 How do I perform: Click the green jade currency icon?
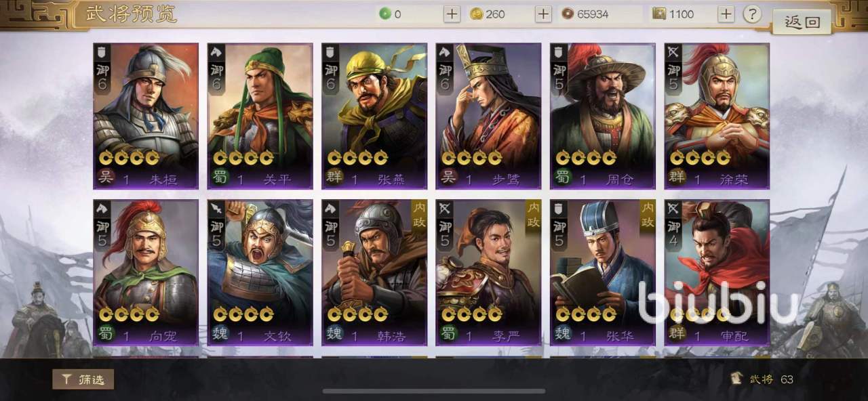point(384,14)
